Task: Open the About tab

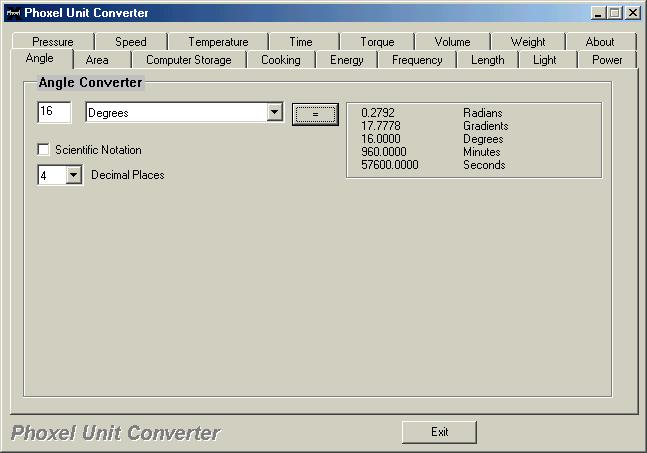Action: (600, 42)
